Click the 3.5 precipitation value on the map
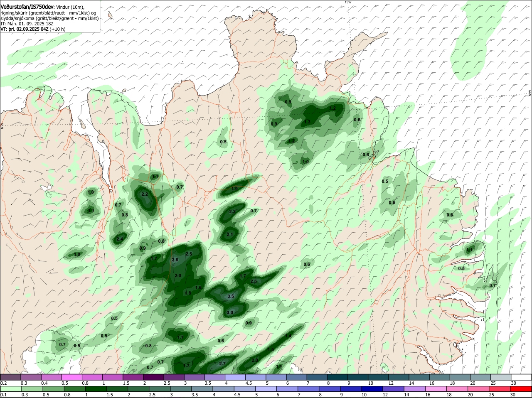 (231, 296)
